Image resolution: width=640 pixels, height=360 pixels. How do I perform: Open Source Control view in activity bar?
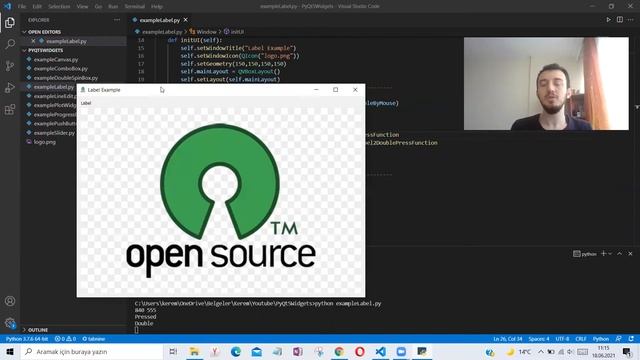pos(10,66)
